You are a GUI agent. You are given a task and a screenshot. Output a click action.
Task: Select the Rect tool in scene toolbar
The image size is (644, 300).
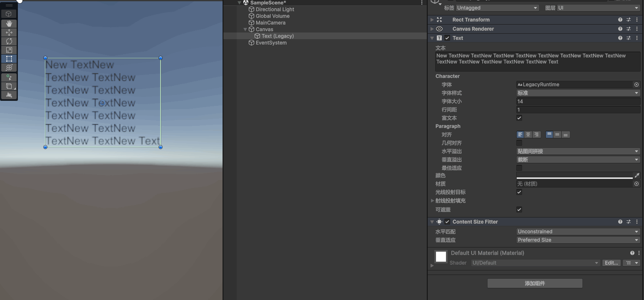pyautogui.click(x=9, y=59)
